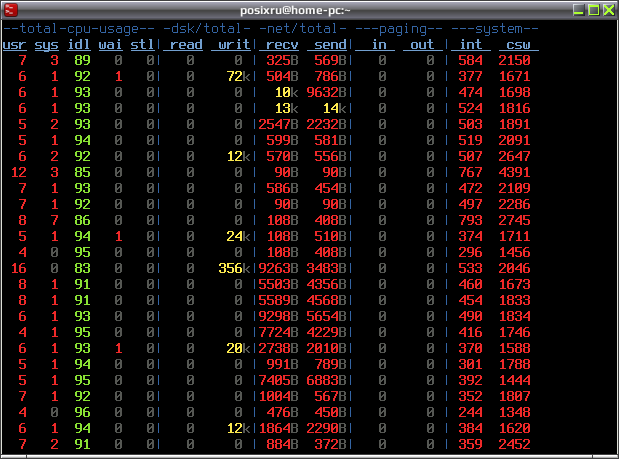Click the idl column header
619x459 pixels.
[x=79, y=44]
